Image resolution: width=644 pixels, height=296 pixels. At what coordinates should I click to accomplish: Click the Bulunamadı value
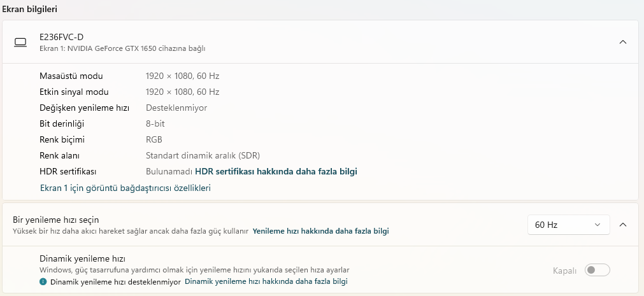(169, 172)
